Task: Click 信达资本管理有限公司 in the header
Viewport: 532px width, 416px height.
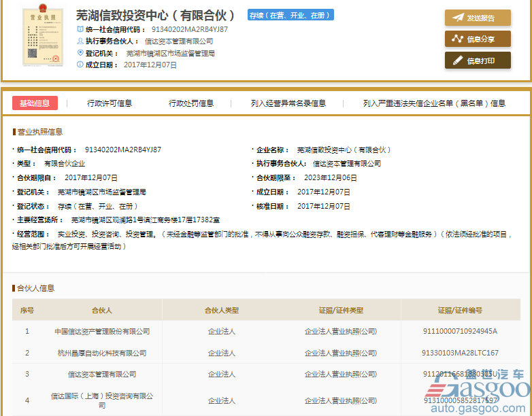Action: [179, 41]
